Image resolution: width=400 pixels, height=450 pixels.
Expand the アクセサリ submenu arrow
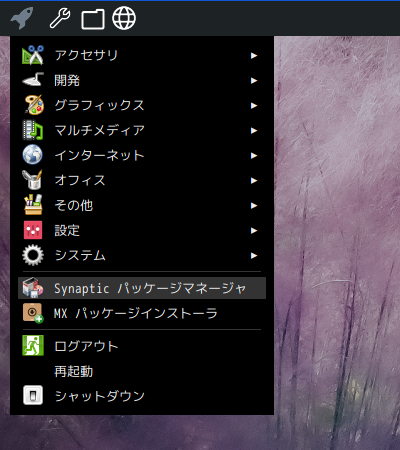pyautogui.click(x=254, y=55)
